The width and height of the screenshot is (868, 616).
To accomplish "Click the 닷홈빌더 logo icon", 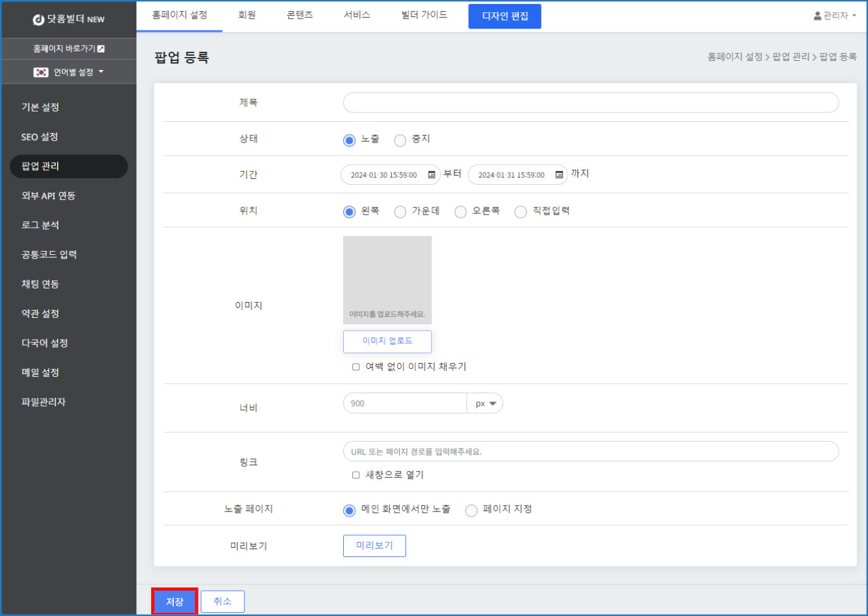I will 38,19.
